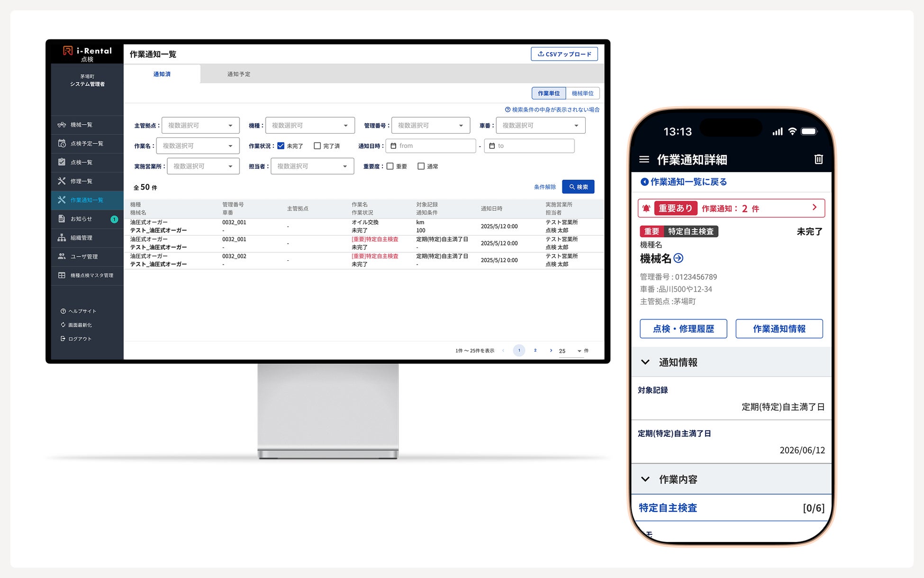The image size is (924, 578).
Task: Click the 条件解除 link
Action: 544,187
